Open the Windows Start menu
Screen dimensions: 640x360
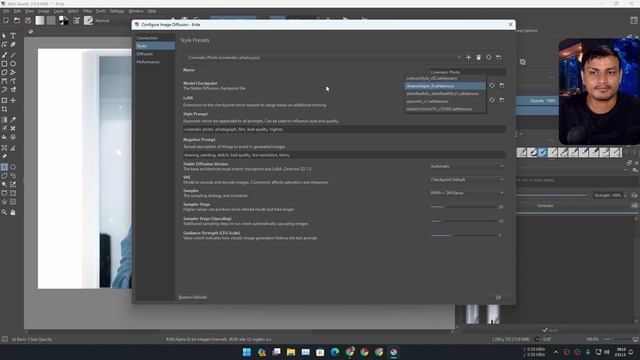(x=247, y=352)
